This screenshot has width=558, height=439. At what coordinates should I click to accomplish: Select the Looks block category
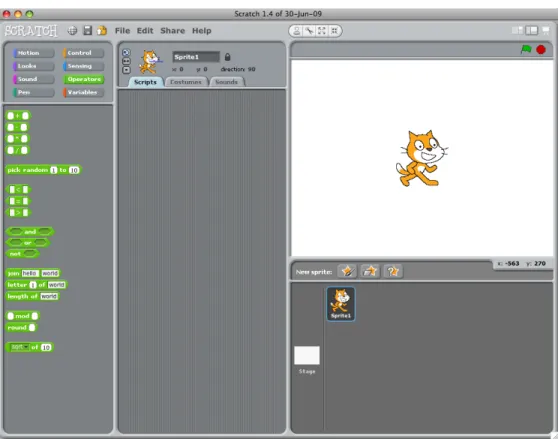33,66
